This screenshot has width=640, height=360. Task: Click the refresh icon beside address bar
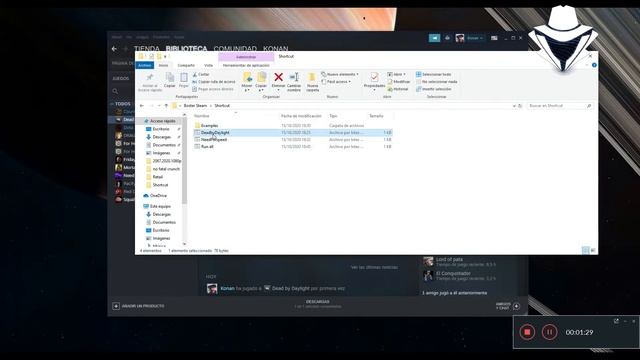(520, 106)
